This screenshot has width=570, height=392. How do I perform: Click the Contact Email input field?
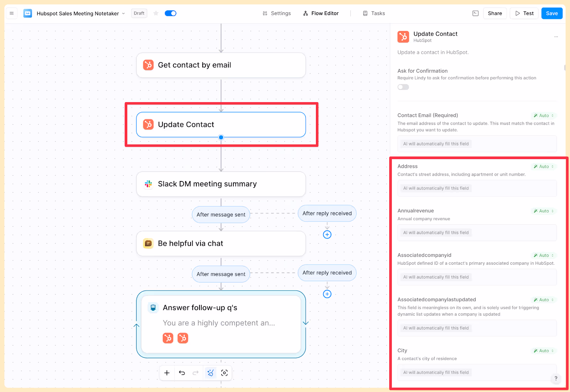(x=477, y=144)
